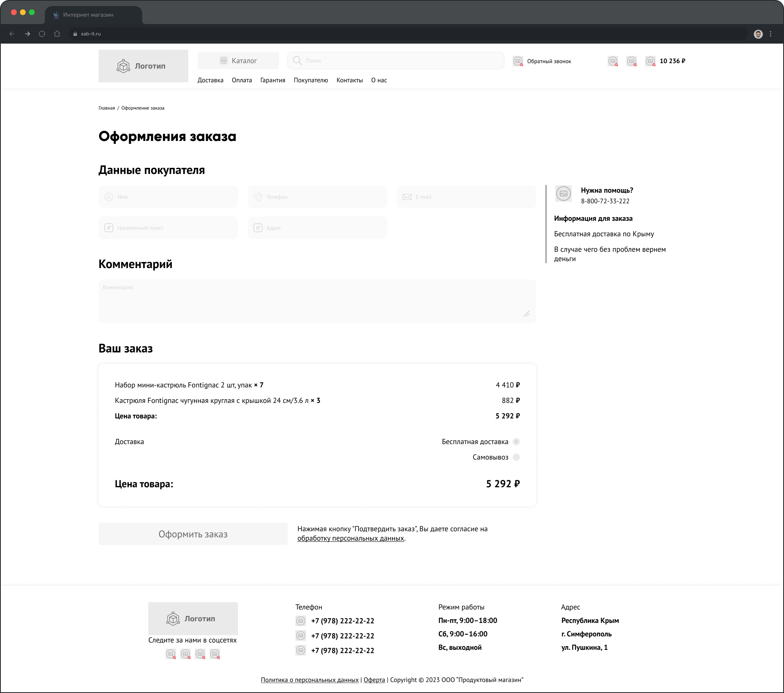
Task: Click the help icon beside Нужна помощь?
Action: click(x=564, y=194)
